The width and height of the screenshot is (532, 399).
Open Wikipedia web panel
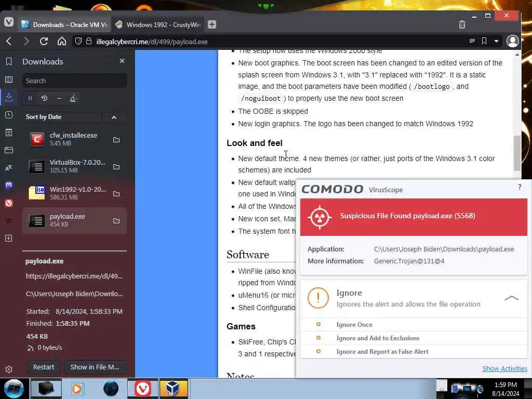coord(9,221)
